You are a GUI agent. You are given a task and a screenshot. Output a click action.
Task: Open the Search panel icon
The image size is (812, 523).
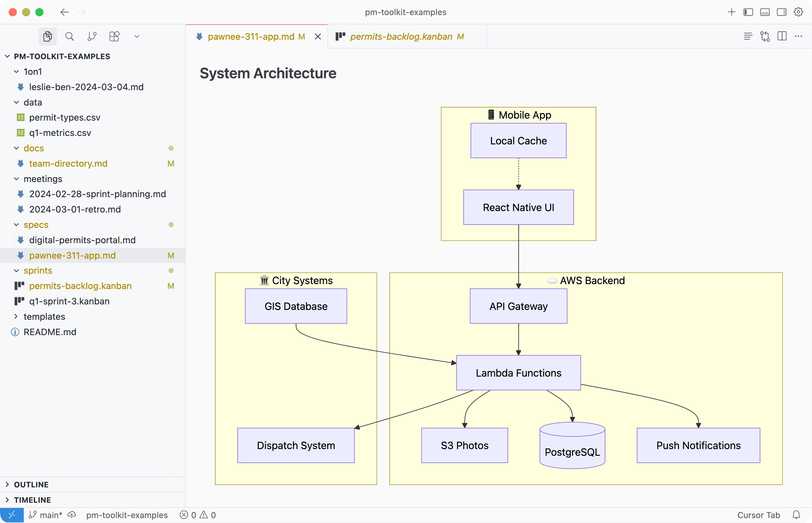[x=70, y=36]
